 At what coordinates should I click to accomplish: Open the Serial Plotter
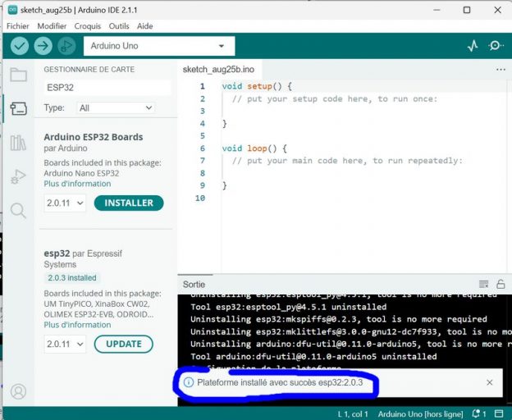pos(473,46)
